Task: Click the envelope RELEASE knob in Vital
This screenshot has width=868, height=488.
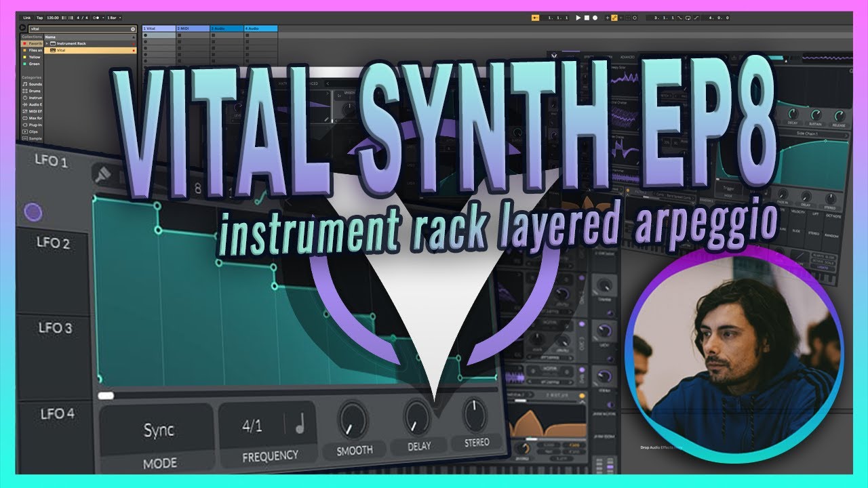Action: click(x=840, y=116)
